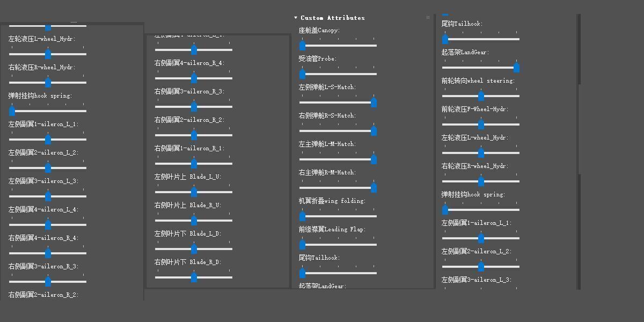Click the 右侧叶片下 Blade_R_D label

(188, 262)
